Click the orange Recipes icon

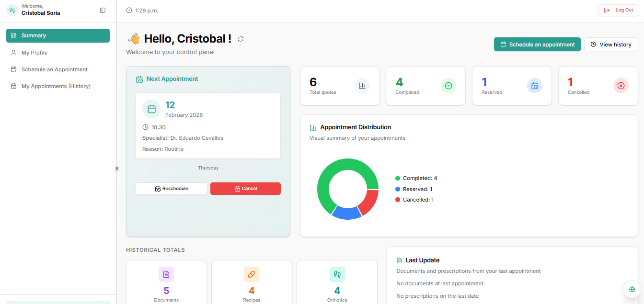point(252,274)
